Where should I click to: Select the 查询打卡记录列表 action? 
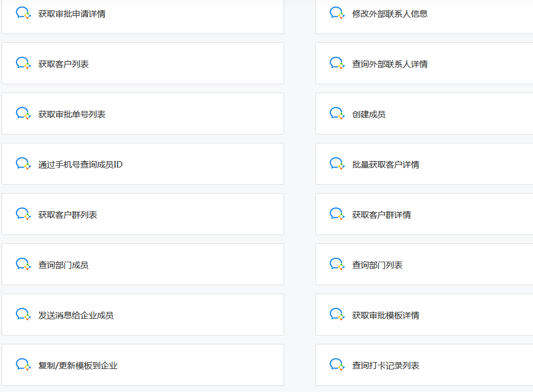424,365
